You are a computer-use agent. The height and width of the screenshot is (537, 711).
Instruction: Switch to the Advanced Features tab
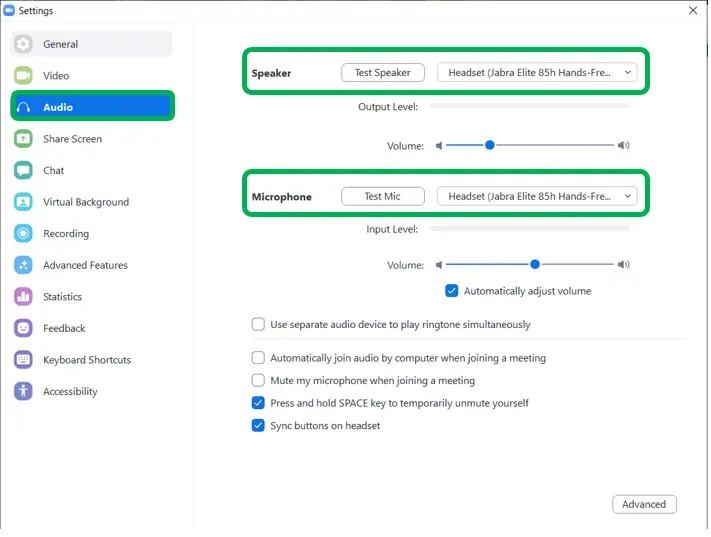(x=85, y=265)
